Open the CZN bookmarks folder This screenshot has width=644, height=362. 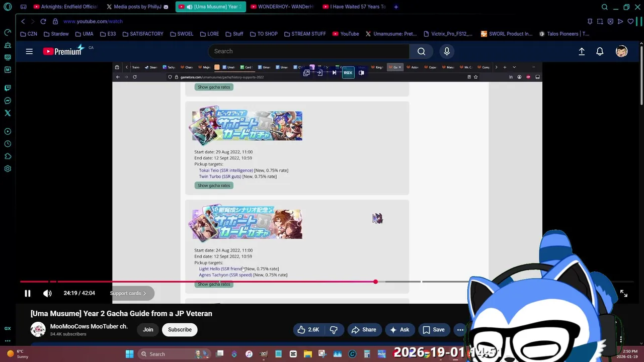[29, 34]
